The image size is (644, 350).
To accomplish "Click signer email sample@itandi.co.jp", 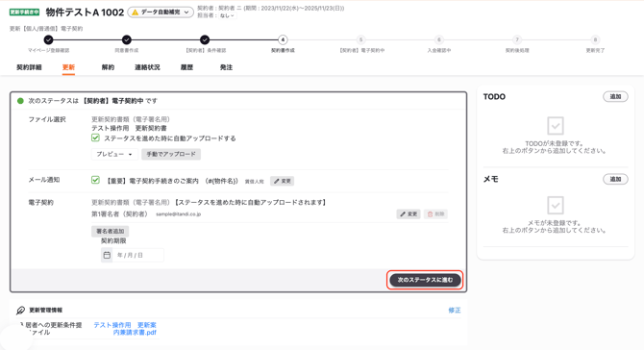I will pos(178,214).
